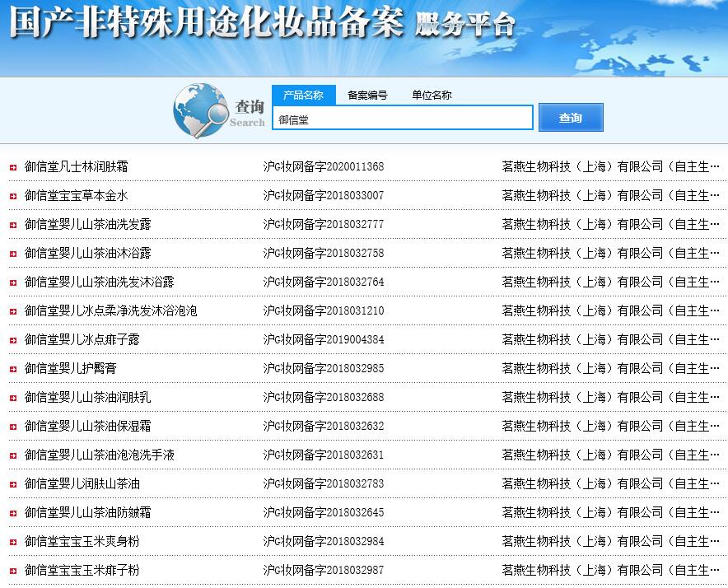Open product 御信堂宝宝草本金水

point(76,195)
